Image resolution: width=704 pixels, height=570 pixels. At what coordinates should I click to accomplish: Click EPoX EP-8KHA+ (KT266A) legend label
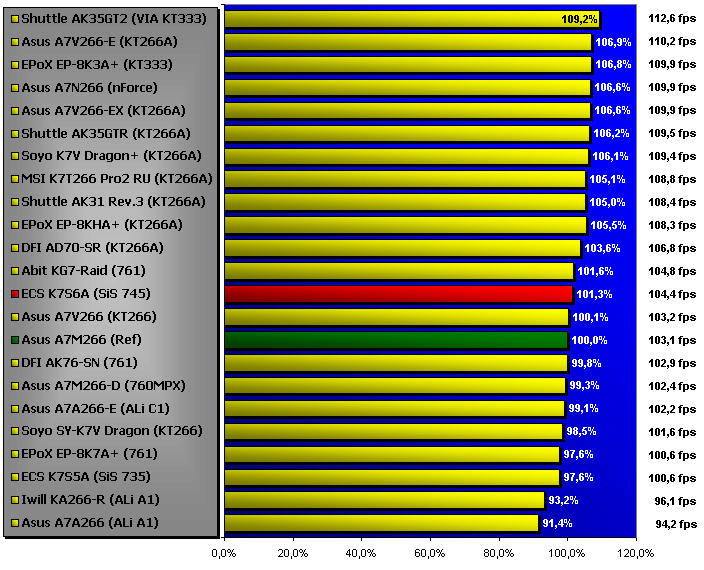point(102,224)
